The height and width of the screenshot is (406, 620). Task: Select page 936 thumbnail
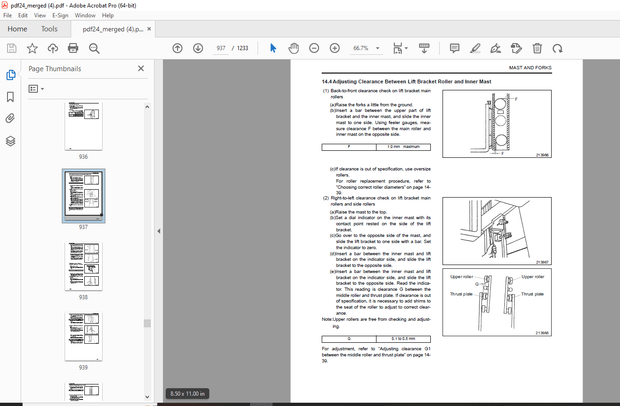point(83,126)
